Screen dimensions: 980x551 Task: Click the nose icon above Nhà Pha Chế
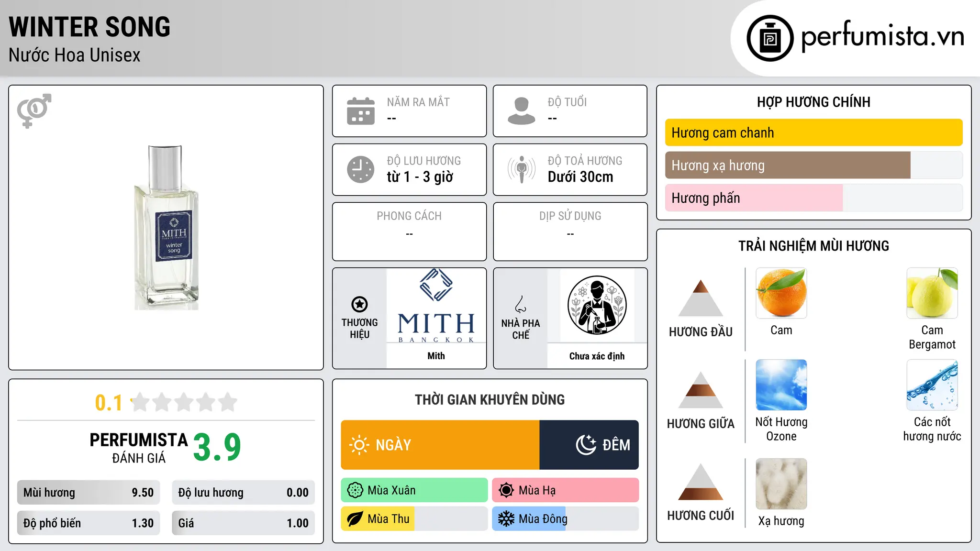click(x=521, y=304)
